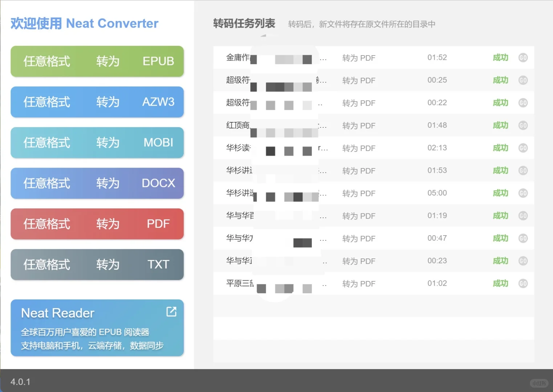The image size is (553, 392).
Task: Click the 02:13 duration value
Action: point(437,148)
